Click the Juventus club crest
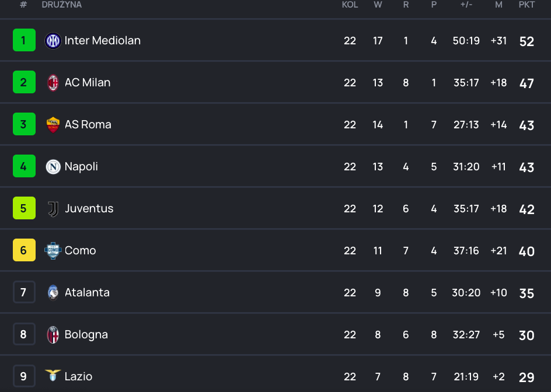This screenshot has width=551, height=392. click(53, 209)
